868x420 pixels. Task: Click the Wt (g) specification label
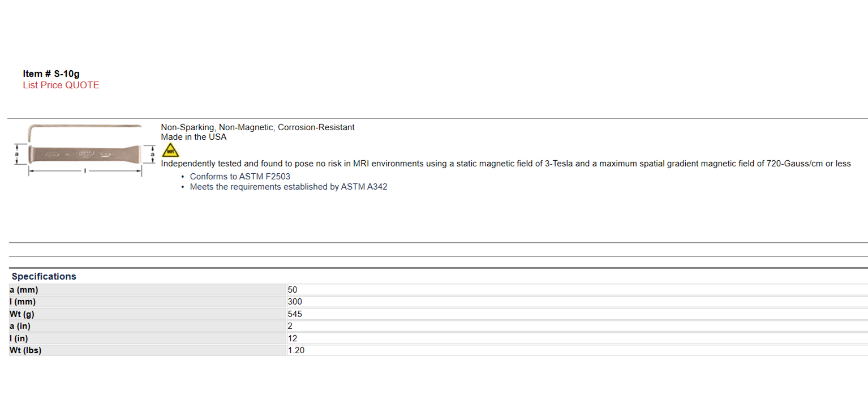22,314
